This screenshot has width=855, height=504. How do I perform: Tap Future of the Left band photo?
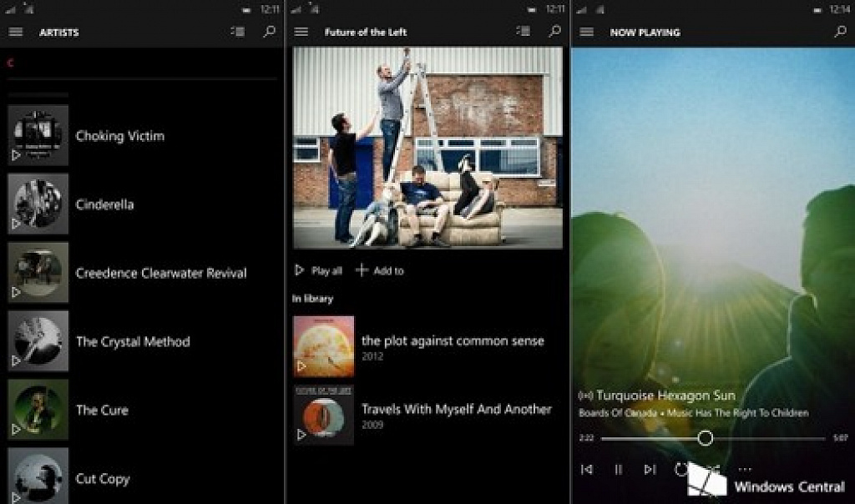pyautogui.click(x=428, y=148)
